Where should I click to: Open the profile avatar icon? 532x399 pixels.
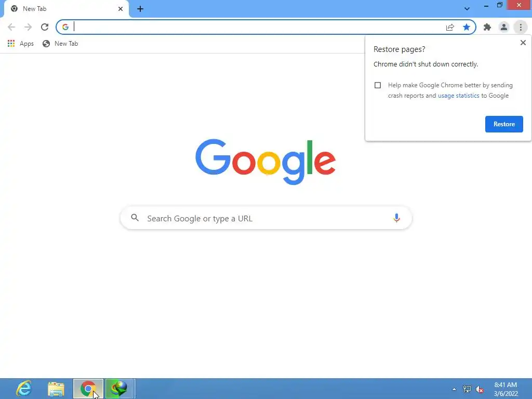504,27
